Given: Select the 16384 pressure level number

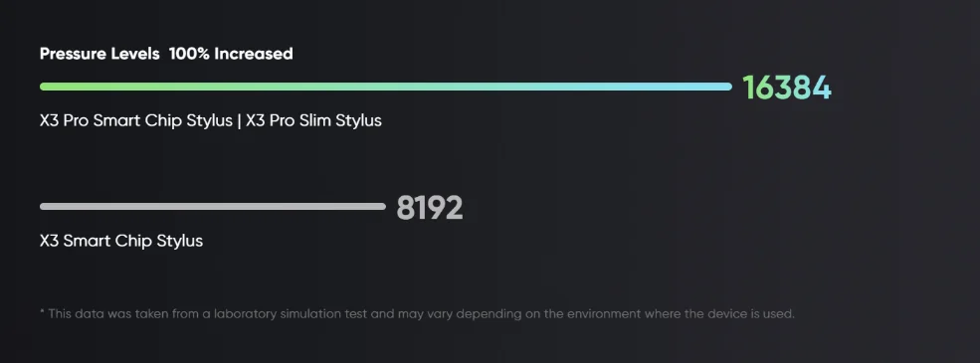Looking at the screenshot, I should (x=787, y=88).
